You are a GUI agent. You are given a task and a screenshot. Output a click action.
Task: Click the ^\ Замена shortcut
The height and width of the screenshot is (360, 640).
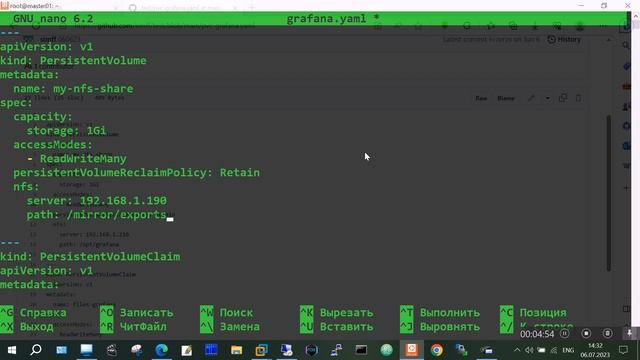(230, 327)
